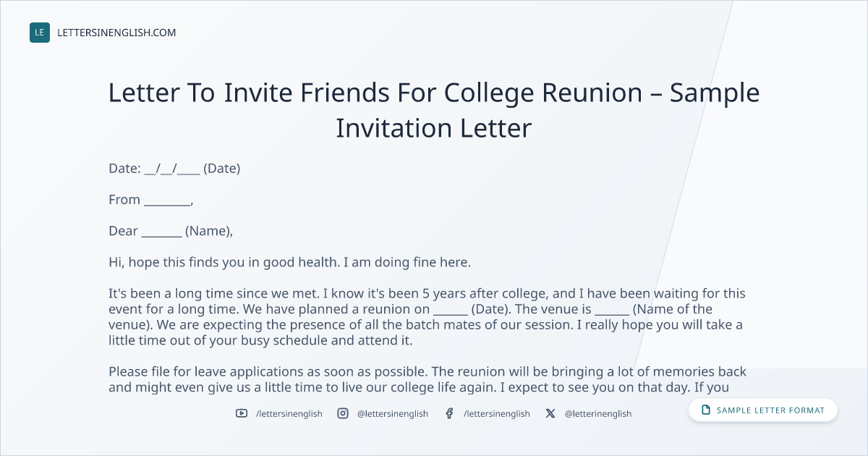
Task: Click the venue name blank
Action: coord(612,309)
